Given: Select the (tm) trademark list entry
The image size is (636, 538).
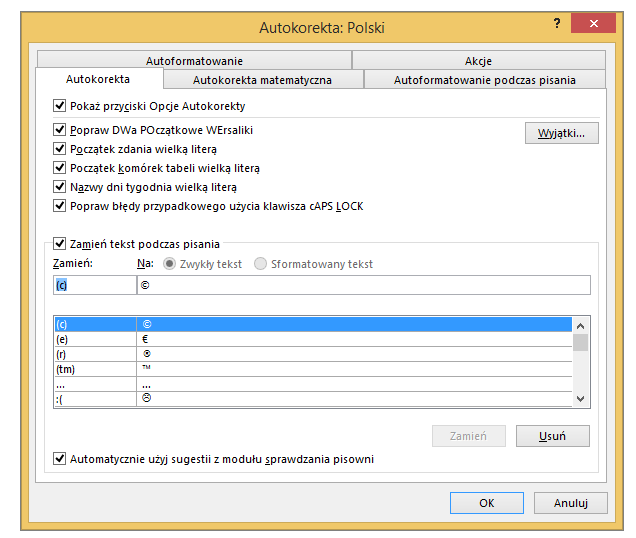Looking at the screenshot, I should [x=93, y=369].
